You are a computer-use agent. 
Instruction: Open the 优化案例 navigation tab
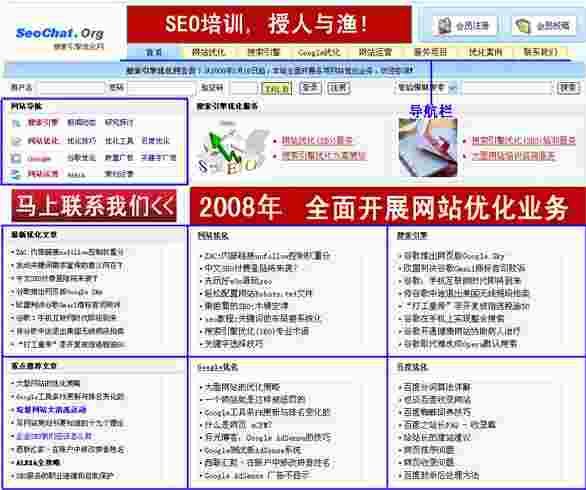485,52
